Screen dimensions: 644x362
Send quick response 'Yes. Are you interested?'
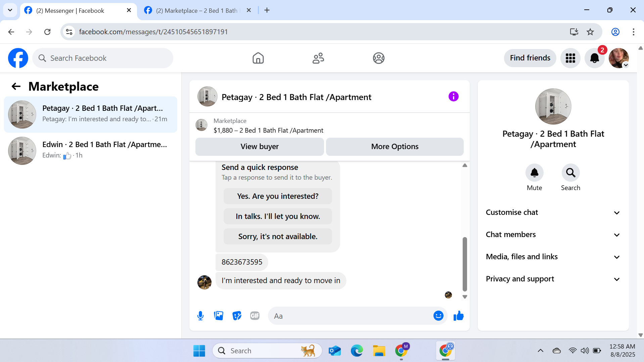point(278,196)
